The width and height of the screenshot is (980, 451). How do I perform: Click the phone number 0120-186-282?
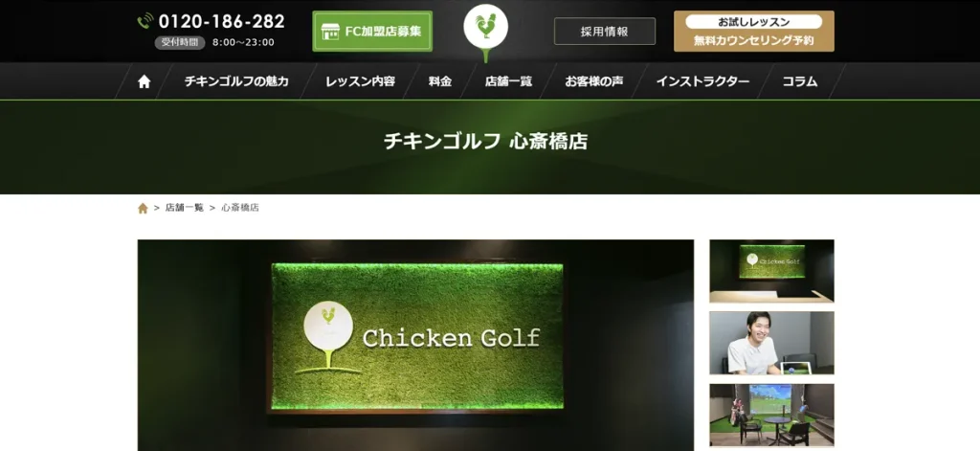pyautogui.click(x=221, y=21)
